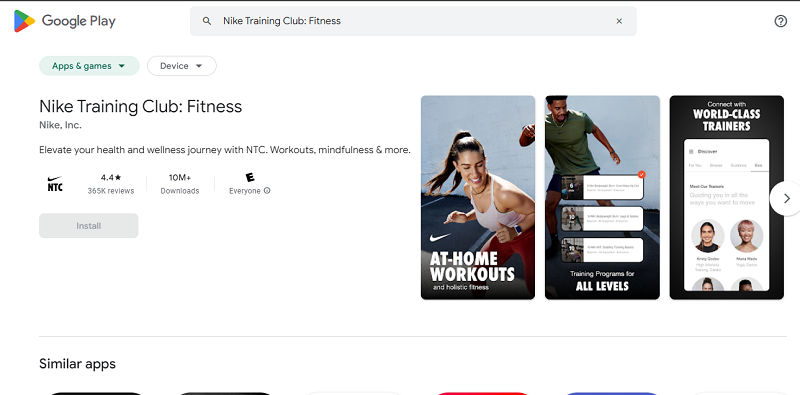Click the content rating info icon

[x=267, y=191]
